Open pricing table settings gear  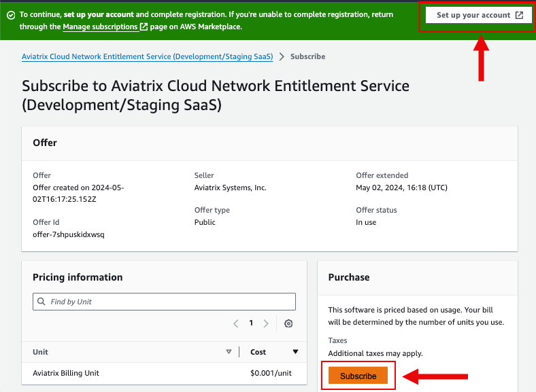(x=288, y=323)
